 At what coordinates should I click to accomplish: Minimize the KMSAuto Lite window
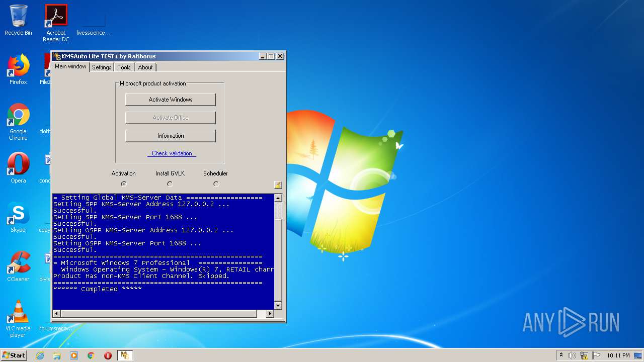pyautogui.click(x=263, y=56)
